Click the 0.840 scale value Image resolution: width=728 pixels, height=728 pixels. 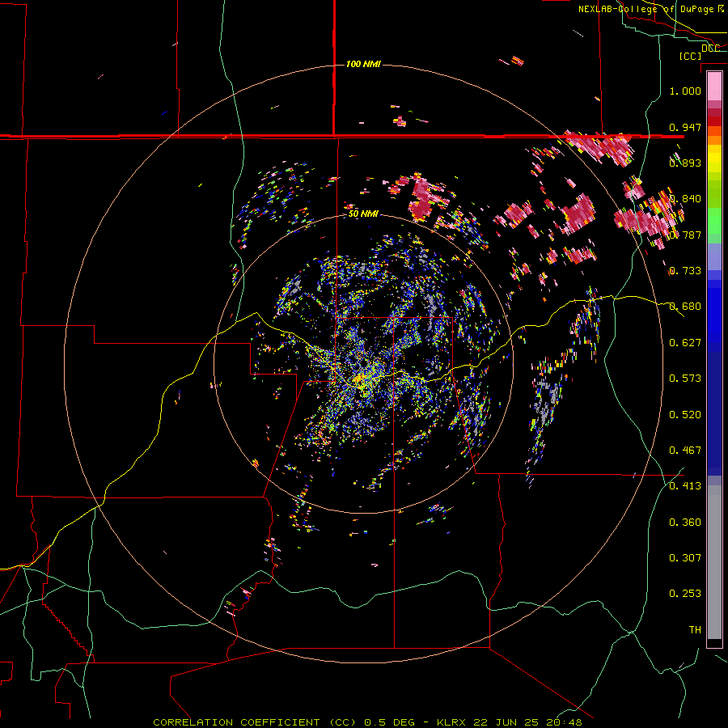[685, 199]
